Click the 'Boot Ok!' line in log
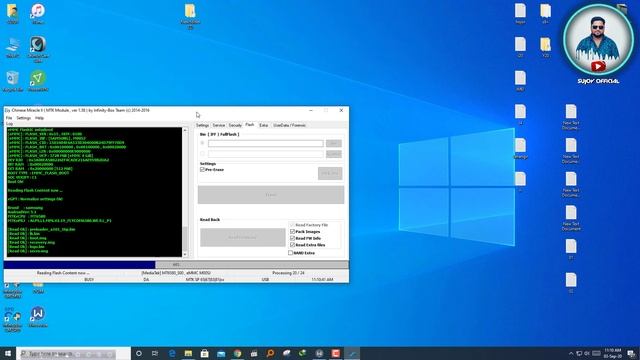Screen dimensions: 640x360 [16, 182]
